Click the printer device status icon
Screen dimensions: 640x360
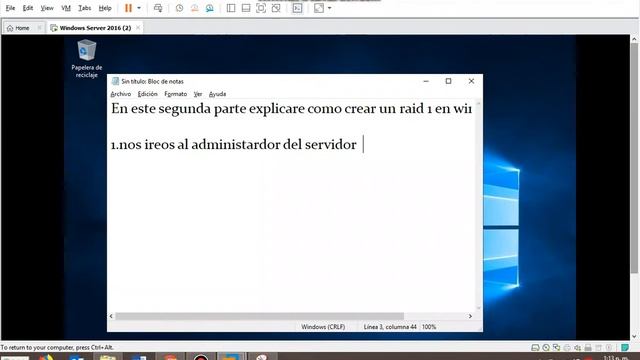coord(567,348)
